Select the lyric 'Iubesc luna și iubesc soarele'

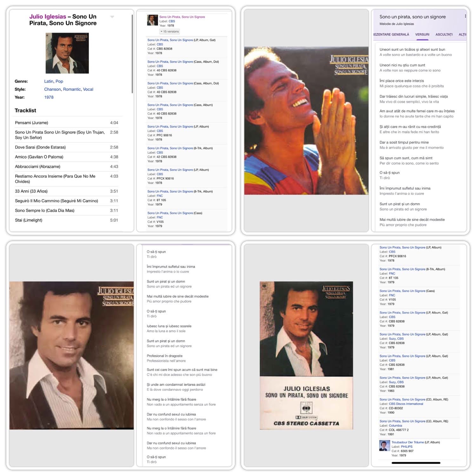(x=169, y=326)
